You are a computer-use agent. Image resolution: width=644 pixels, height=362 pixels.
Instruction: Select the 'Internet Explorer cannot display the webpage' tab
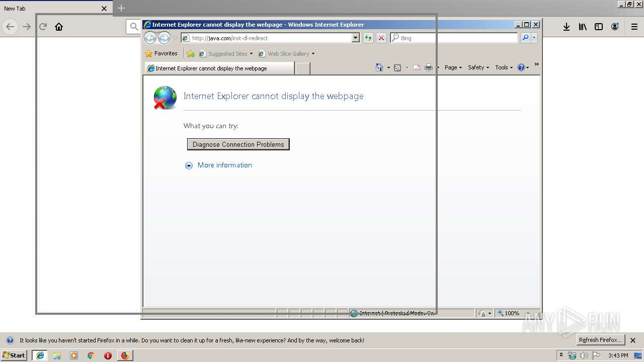[x=219, y=68]
